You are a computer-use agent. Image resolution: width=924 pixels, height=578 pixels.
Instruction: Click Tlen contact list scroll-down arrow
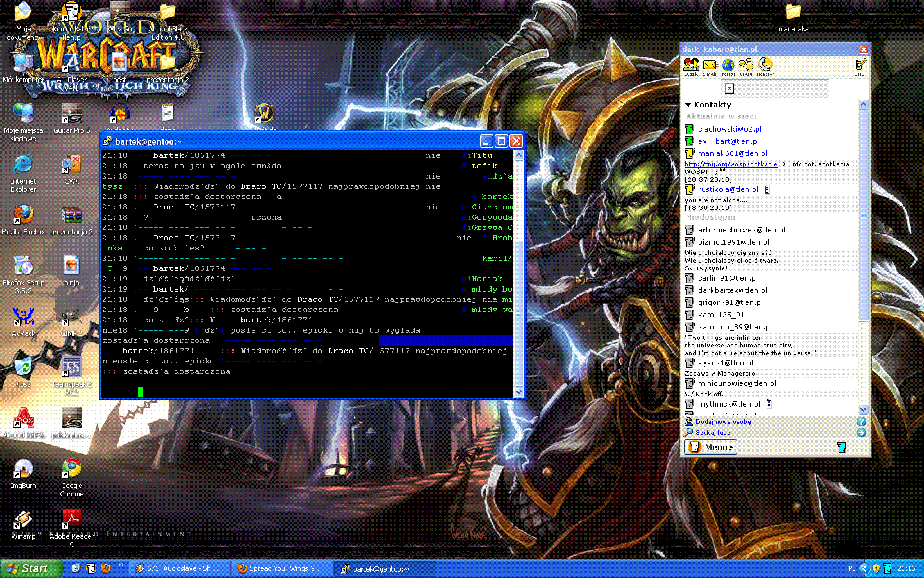coord(863,409)
